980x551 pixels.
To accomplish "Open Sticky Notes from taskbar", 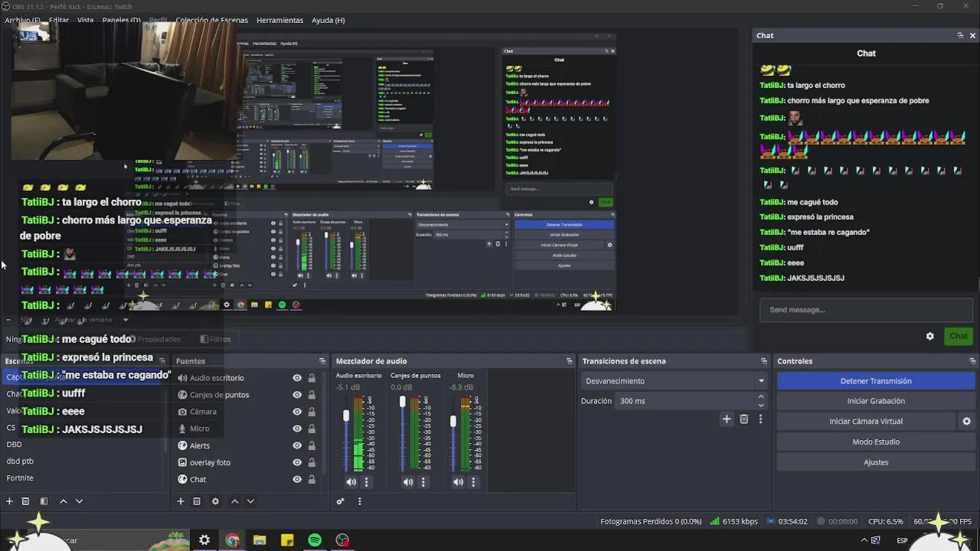I will 287,540.
